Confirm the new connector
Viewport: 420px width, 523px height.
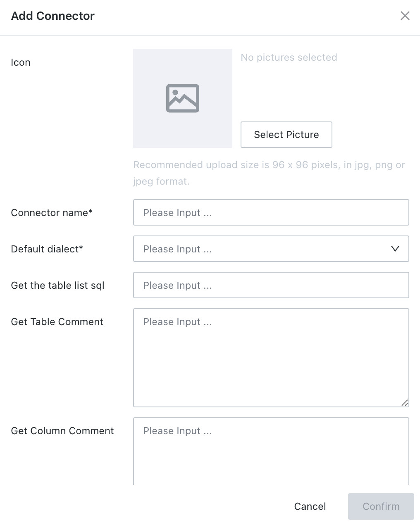coord(381,506)
